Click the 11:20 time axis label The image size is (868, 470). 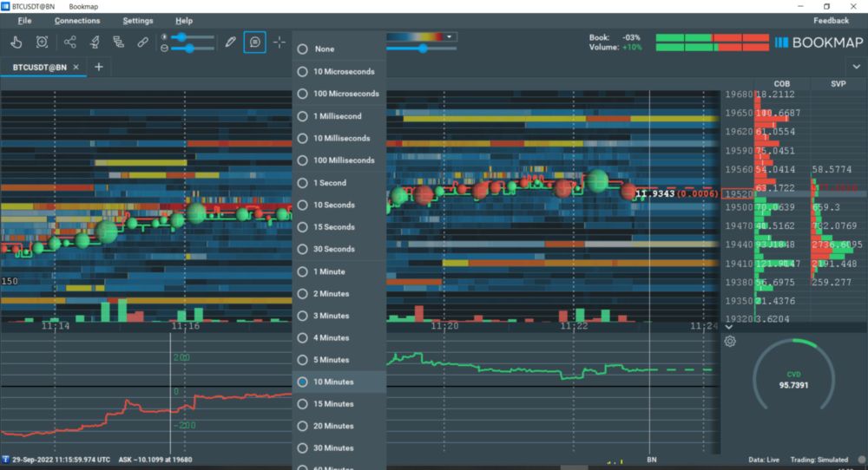pyautogui.click(x=444, y=326)
